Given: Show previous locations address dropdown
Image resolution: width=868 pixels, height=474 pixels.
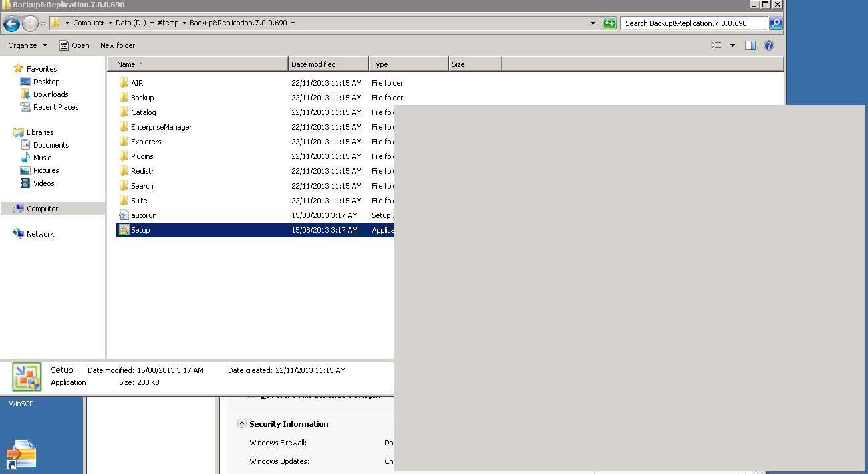Looking at the screenshot, I should coord(593,23).
